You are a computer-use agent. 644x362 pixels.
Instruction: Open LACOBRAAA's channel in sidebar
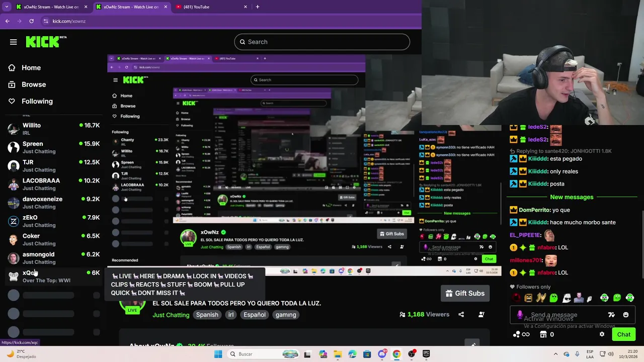[54, 184]
